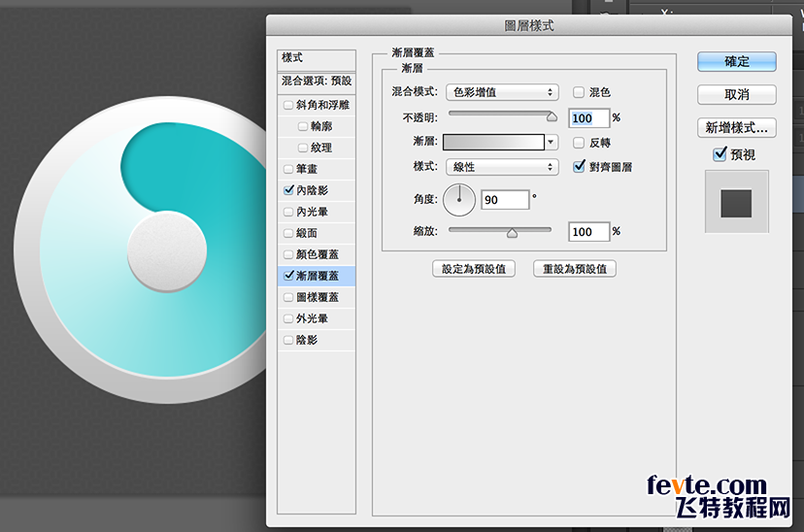Click 重設為預設值 button
Image resolution: width=804 pixels, height=532 pixels.
(574, 269)
